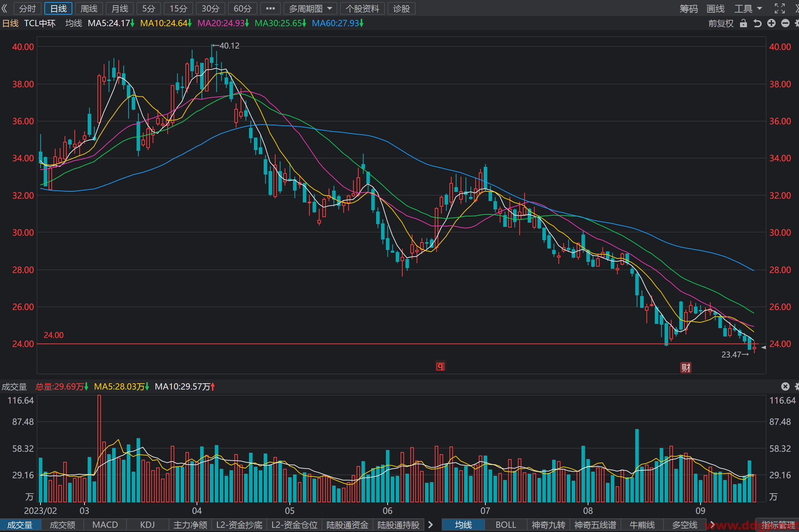Select the 主力净额 indicator tab
The height and width of the screenshot is (532, 799).
[x=190, y=525]
